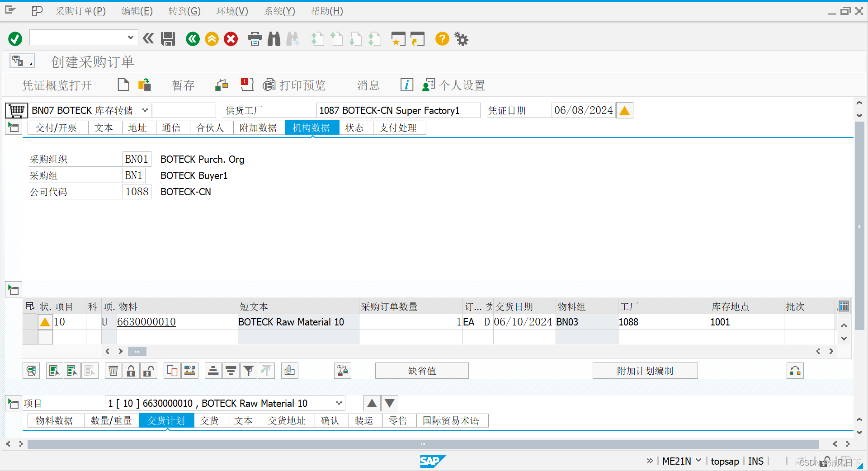Open the command field dropdown arrow
Screen dimensions: 868x471
point(130,37)
